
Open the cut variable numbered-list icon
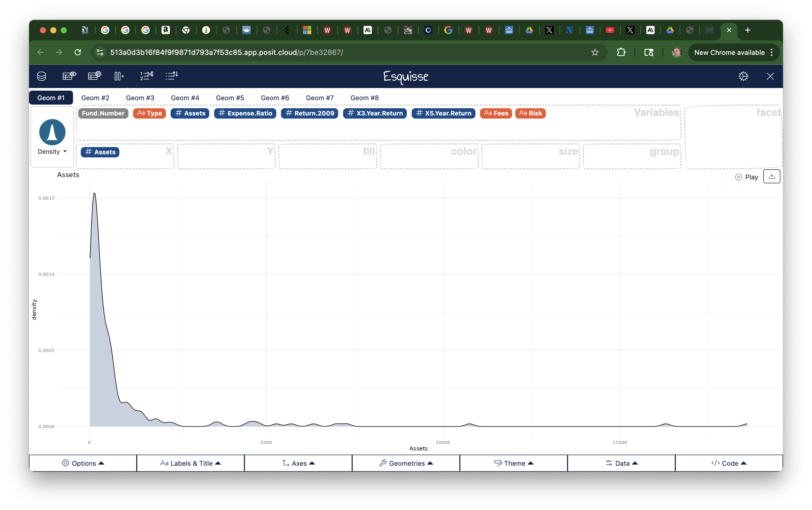pyautogui.click(x=147, y=76)
